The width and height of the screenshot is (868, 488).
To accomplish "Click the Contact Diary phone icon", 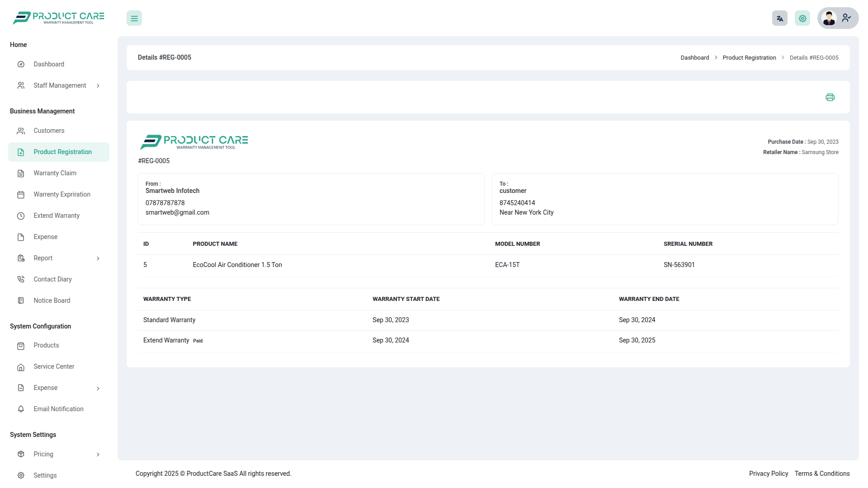I will (21, 280).
